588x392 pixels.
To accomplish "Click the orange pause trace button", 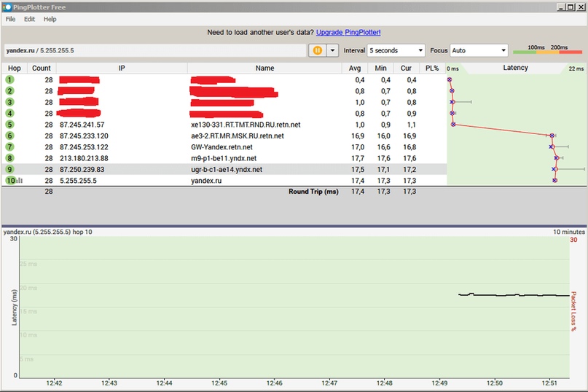I will [x=318, y=50].
